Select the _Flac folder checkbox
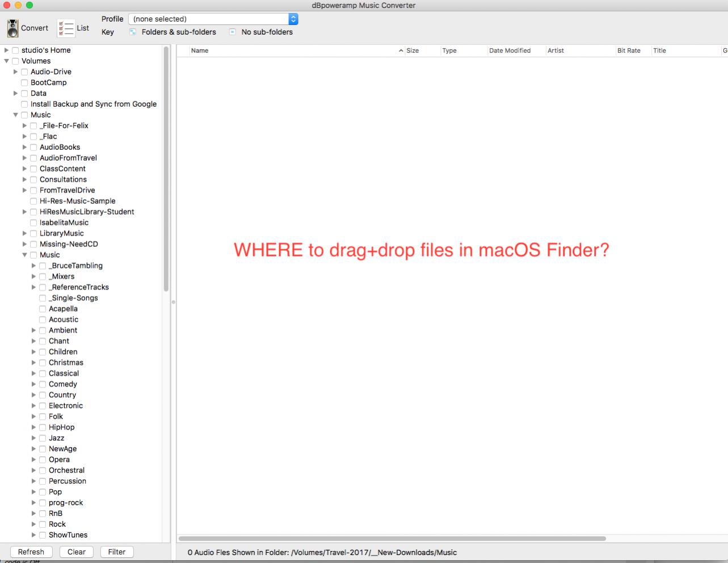The width and height of the screenshot is (728, 563). pyautogui.click(x=33, y=137)
